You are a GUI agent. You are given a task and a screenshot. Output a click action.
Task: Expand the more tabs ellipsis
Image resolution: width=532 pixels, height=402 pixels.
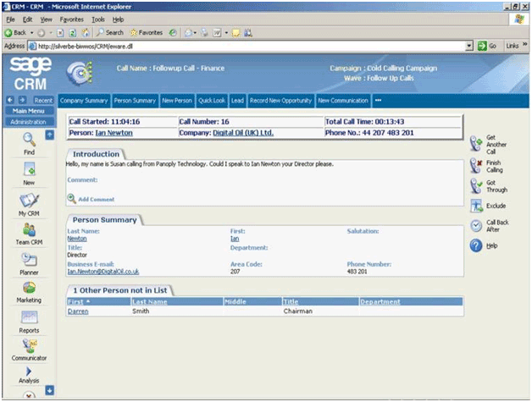click(379, 101)
